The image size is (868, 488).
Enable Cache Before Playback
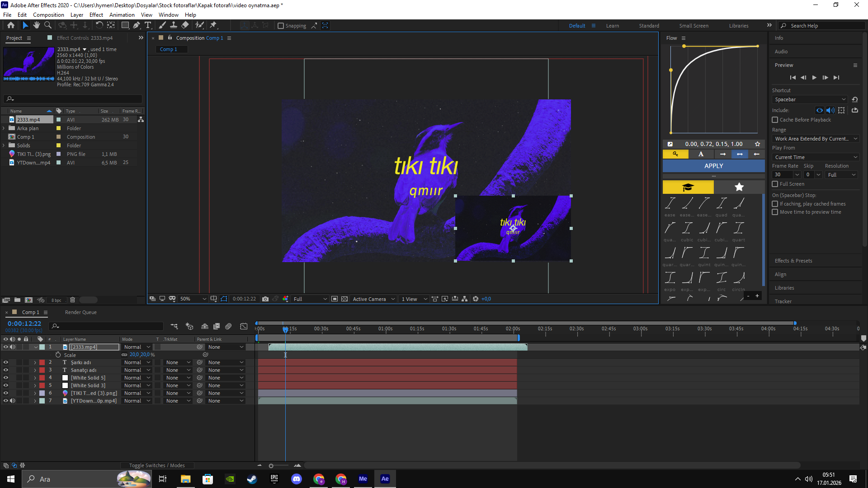coord(775,120)
